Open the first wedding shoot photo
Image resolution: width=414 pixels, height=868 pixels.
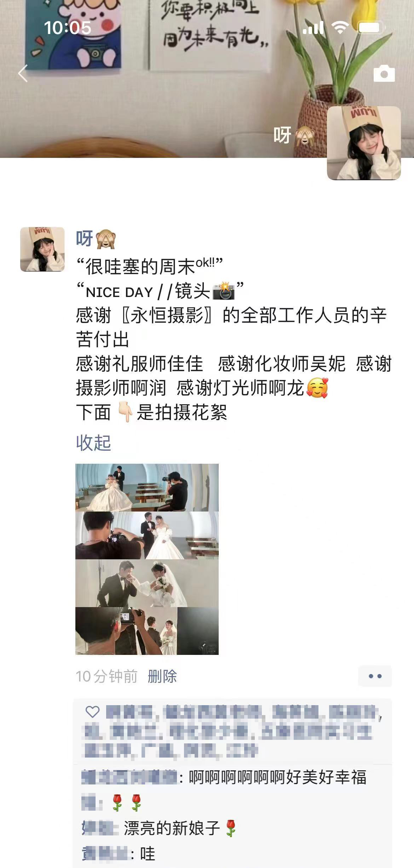pyautogui.click(x=147, y=487)
